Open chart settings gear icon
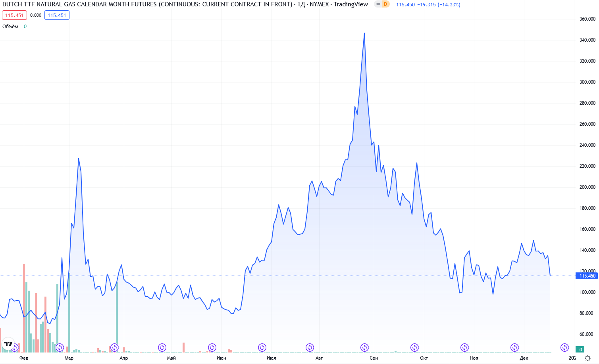 [x=587, y=358]
